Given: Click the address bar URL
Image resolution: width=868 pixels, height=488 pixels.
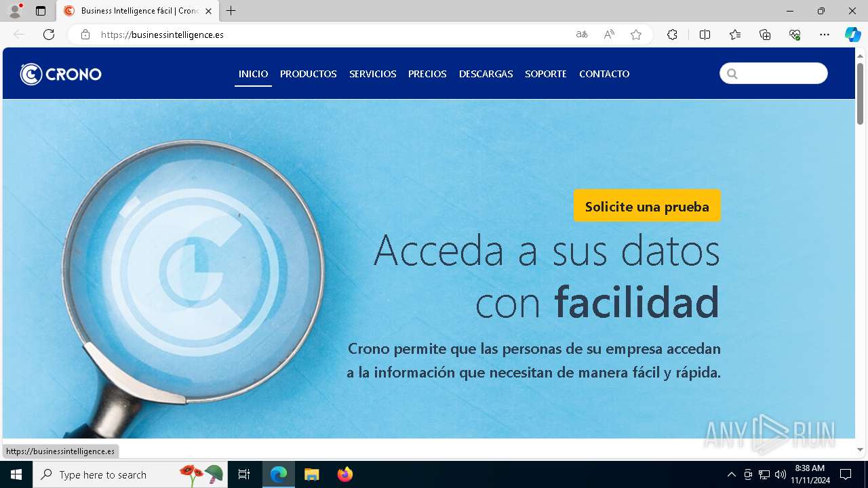Looking at the screenshot, I should pyautogui.click(x=162, y=35).
